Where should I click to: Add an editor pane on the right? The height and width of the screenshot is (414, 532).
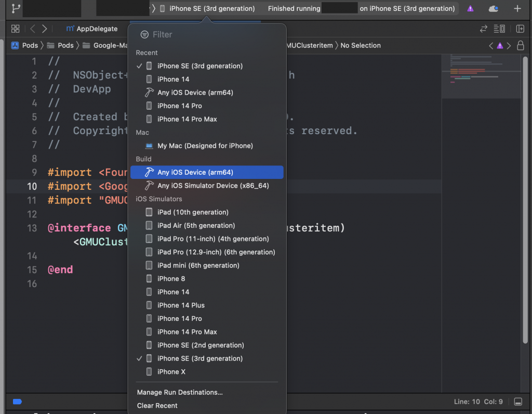click(x=520, y=29)
